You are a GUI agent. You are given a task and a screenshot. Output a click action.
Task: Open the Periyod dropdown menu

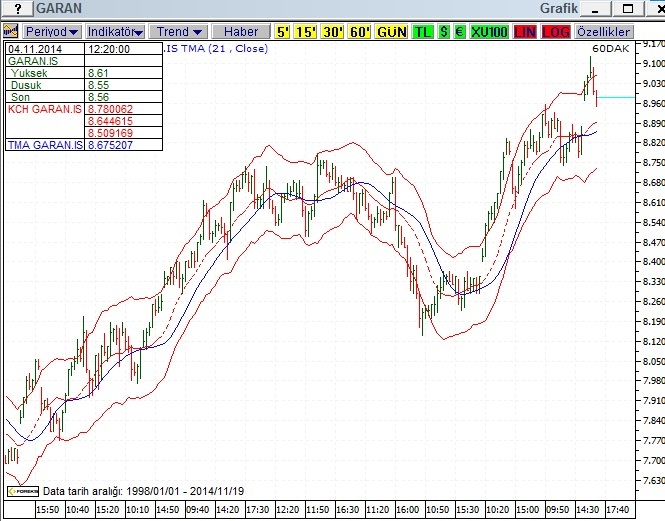click(51, 32)
